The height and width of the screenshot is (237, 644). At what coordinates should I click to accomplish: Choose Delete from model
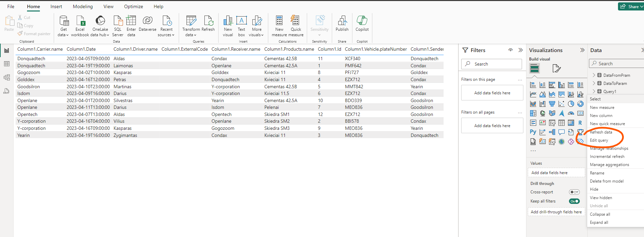click(x=607, y=181)
